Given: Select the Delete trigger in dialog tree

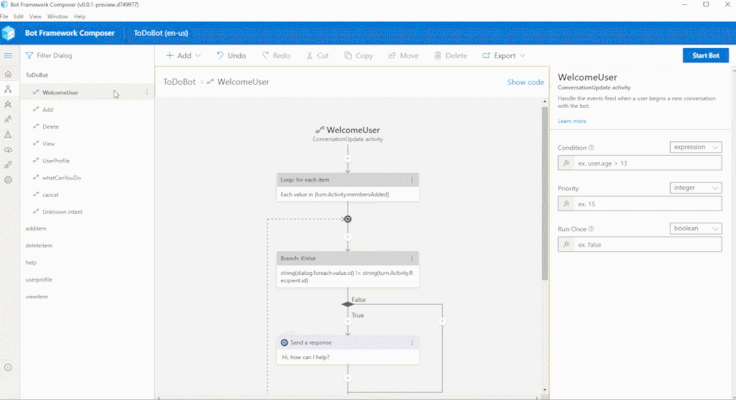Looking at the screenshot, I should click(50, 127).
